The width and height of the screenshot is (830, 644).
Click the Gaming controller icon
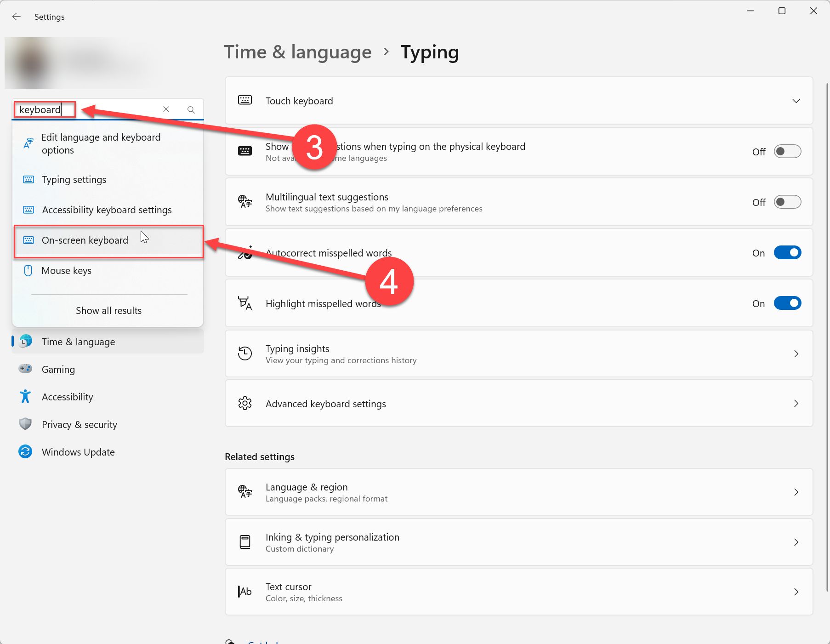25,369
